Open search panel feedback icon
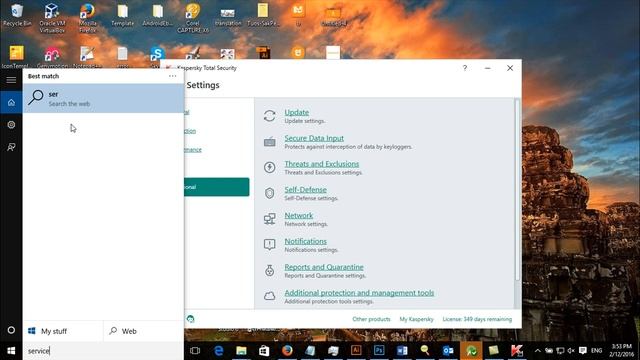The image size is (640, 360). click(11, 147)
